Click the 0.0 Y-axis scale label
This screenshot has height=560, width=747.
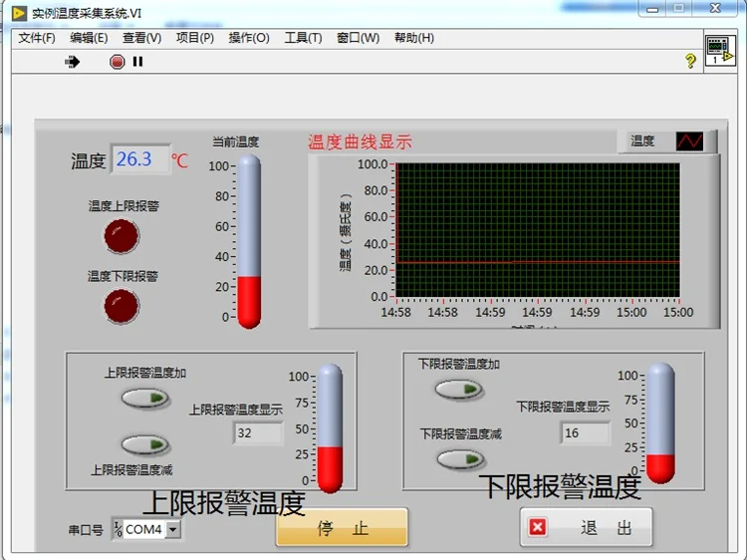pyautogui.click(x=378, y=297)
